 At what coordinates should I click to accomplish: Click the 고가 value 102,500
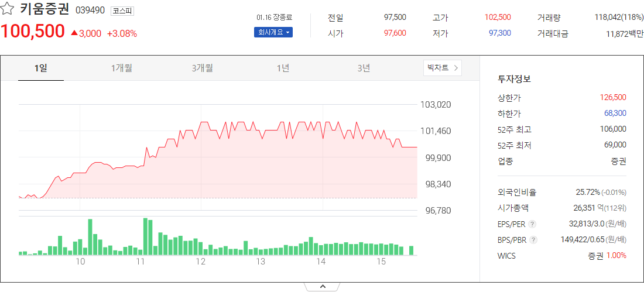coord(498,17)
